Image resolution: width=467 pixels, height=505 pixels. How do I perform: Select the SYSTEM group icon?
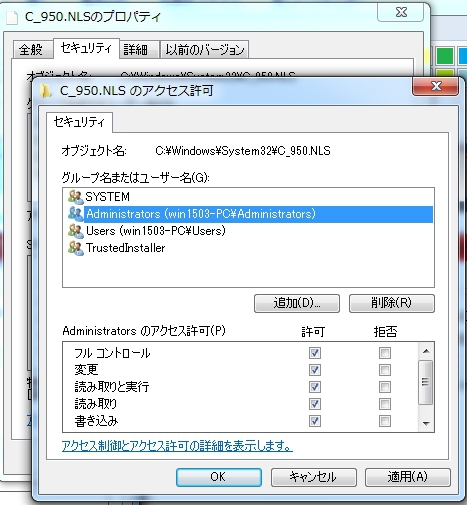tap(75, 197)
